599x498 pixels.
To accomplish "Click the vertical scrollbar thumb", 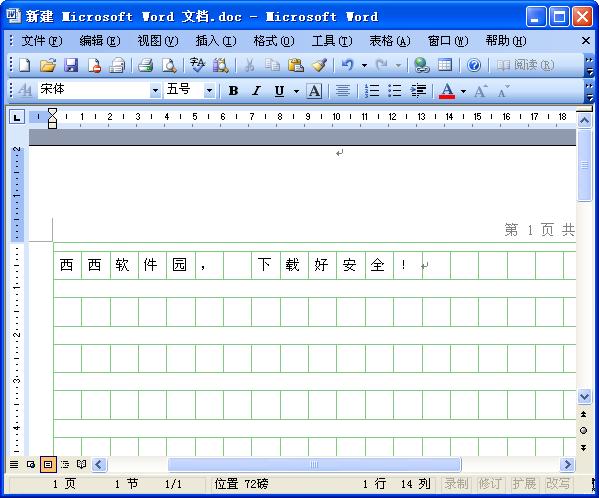I will click(x=584, y=165).
